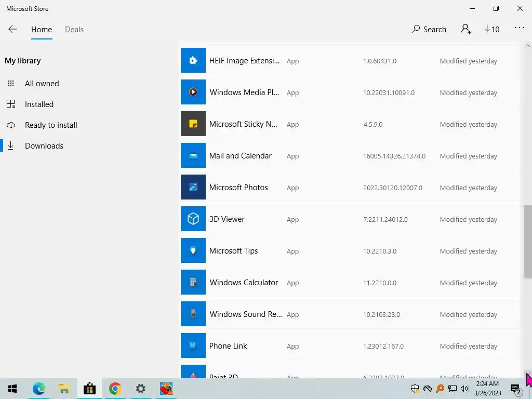The width and height of the screenshot is (532, 399).
Task: Select Downloads in library sidebar
Action: (x=44, y=146)
